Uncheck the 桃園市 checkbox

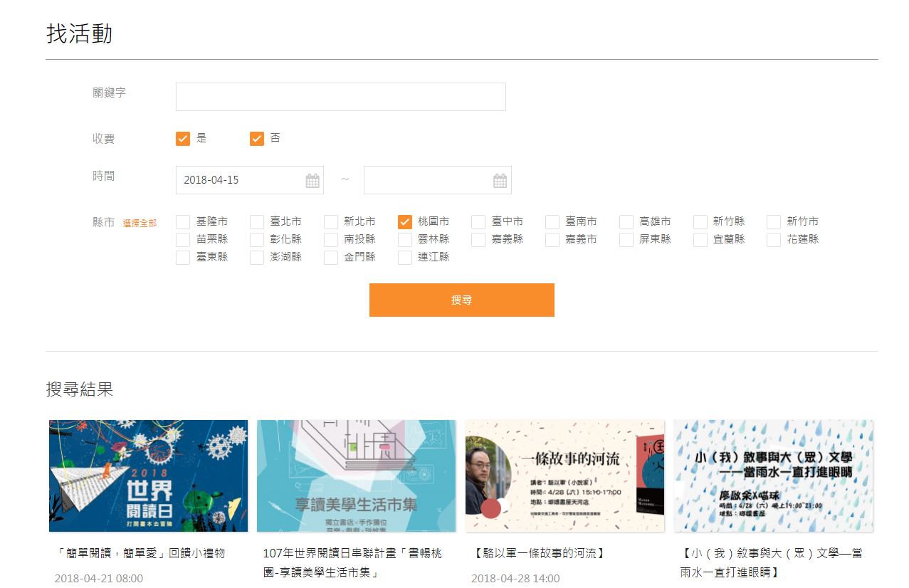[405, 222]
